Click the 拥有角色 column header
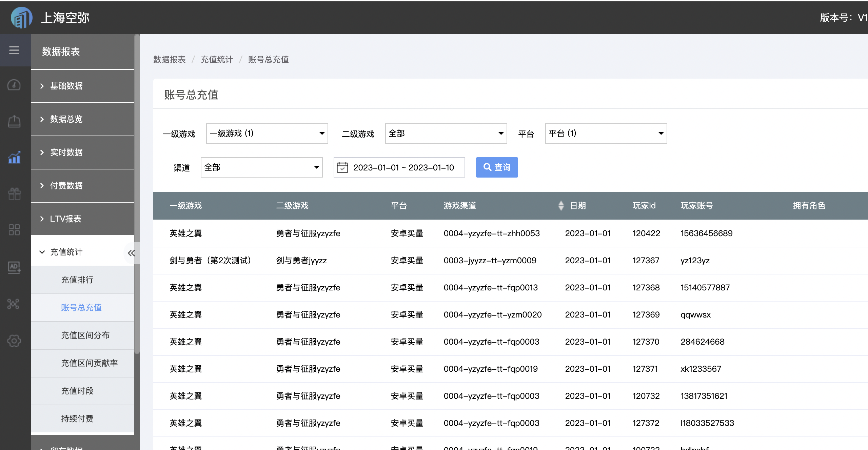 (809, 206)
